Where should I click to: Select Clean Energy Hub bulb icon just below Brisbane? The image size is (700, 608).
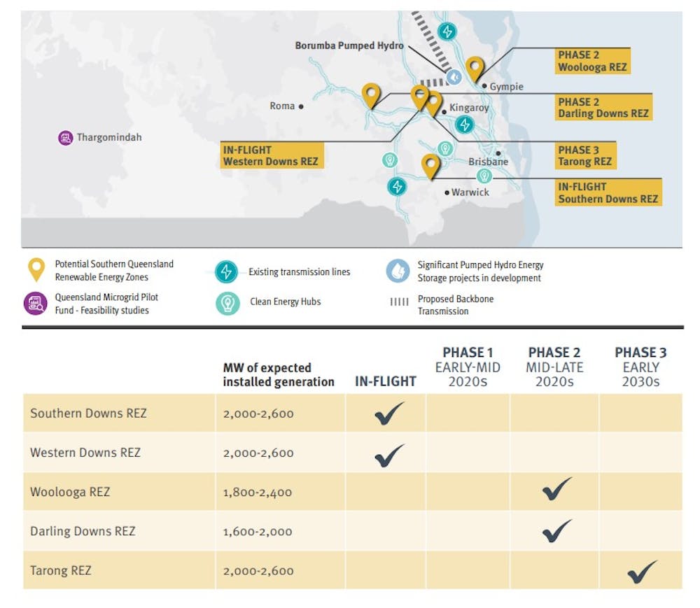484,176
